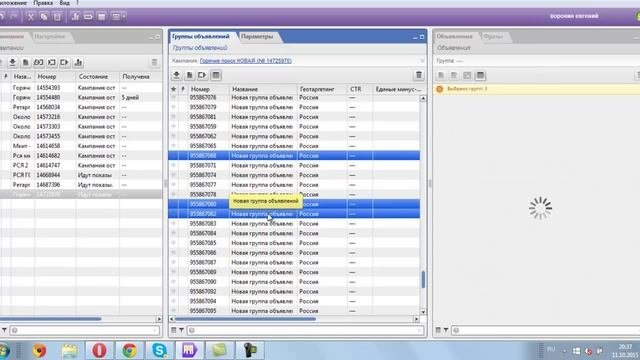Open the layout dropdown in main toolbar
The width and height of the screenshot is (640, 360).
pyautogui.click(x=118, y=16)
